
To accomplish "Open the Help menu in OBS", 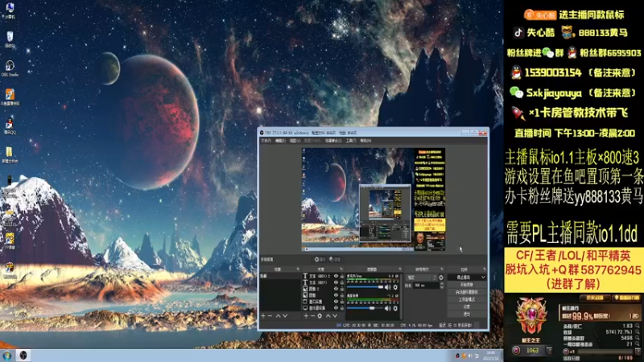I will tap(365, 141).
